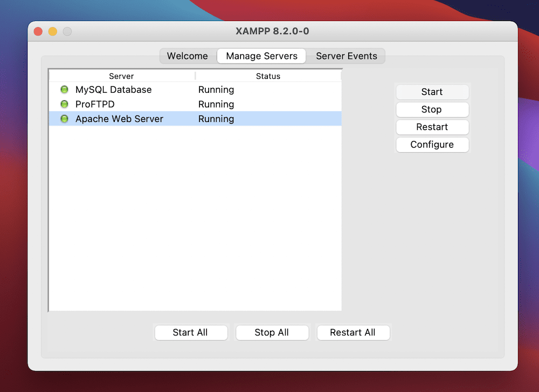Viewport: 539px width, 392px height.
Task: Click the Running status of MySQL Database
Action: 216,90
